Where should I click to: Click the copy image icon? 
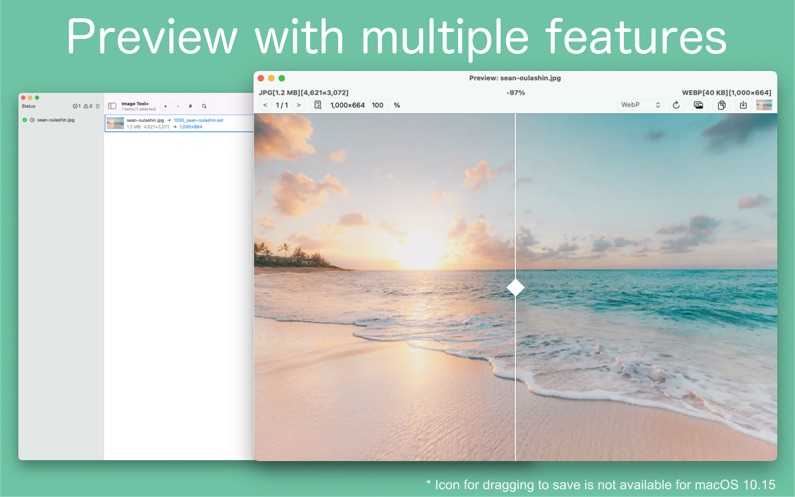(721, 105)
